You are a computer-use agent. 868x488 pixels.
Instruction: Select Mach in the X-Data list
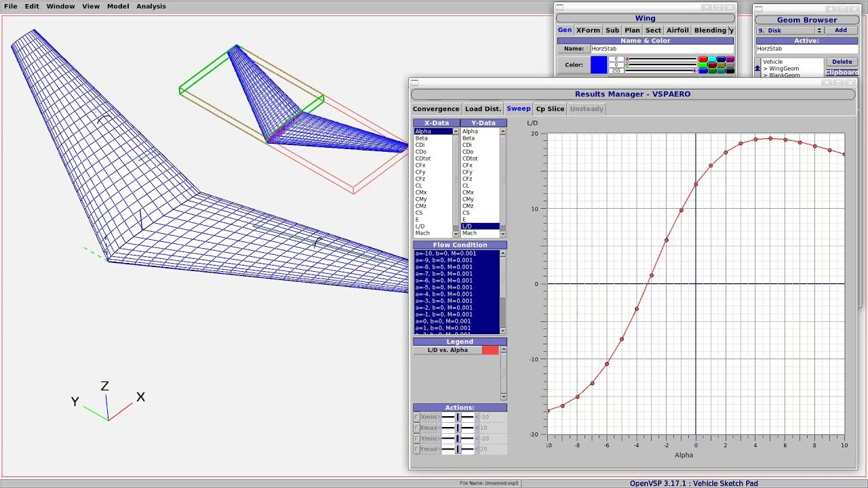433,233
